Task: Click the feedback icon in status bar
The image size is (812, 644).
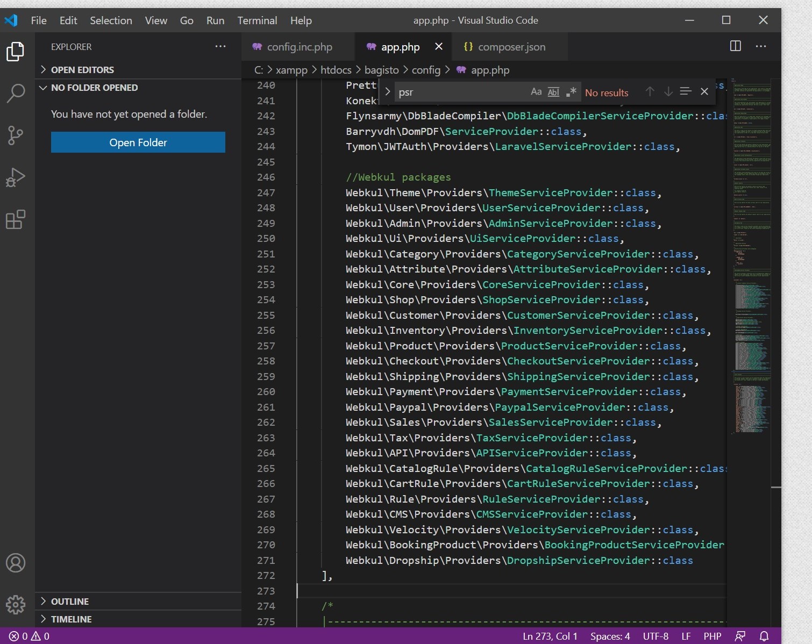Action: (740, 636)
